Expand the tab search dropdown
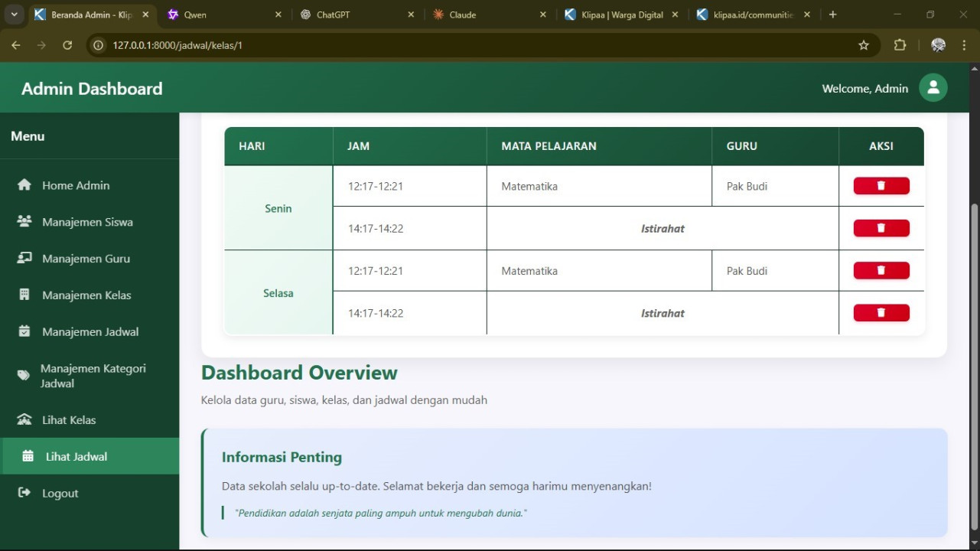The height and width of the screenshot is (551, 980). coord(14,15)
